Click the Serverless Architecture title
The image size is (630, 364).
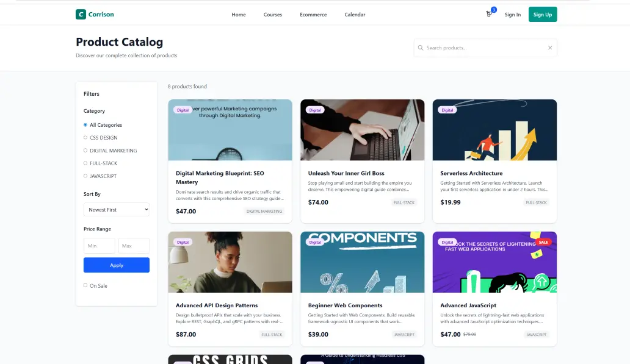click(x=471, y=173)
